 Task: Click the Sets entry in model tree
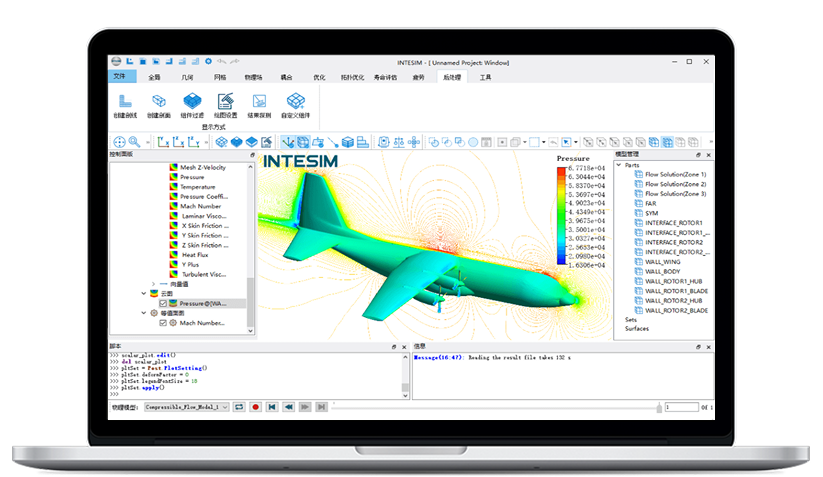pos(630,319)
